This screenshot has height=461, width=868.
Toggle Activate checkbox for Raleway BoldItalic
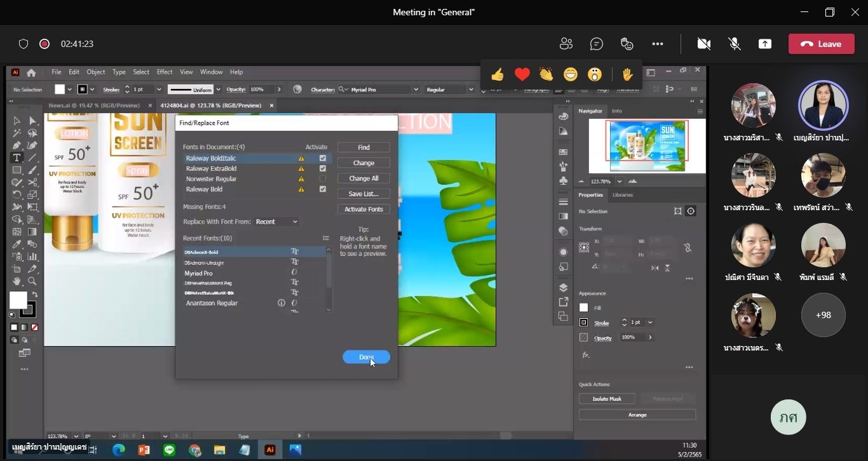(323, 158)
